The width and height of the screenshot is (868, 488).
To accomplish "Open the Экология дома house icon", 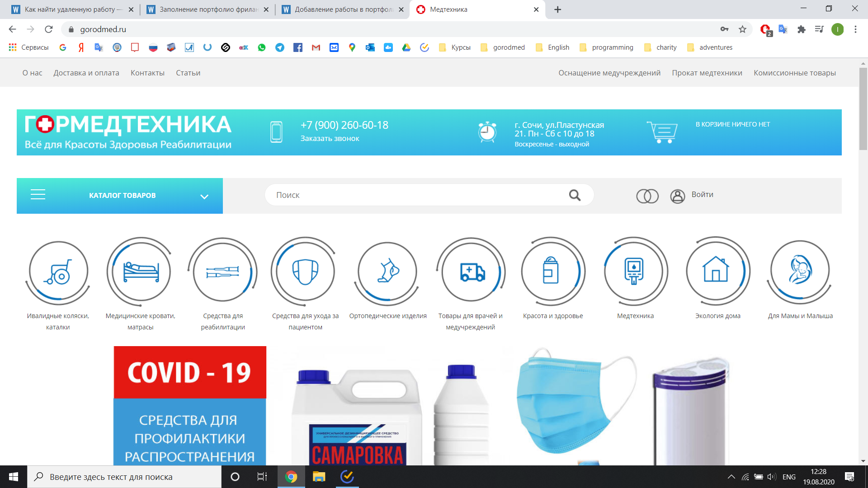I will tap(717, 272).
